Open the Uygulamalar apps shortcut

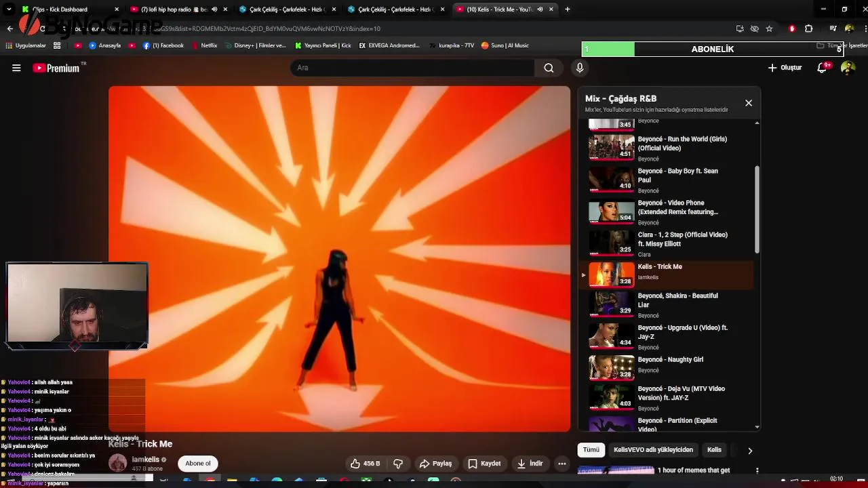(26, 45)
